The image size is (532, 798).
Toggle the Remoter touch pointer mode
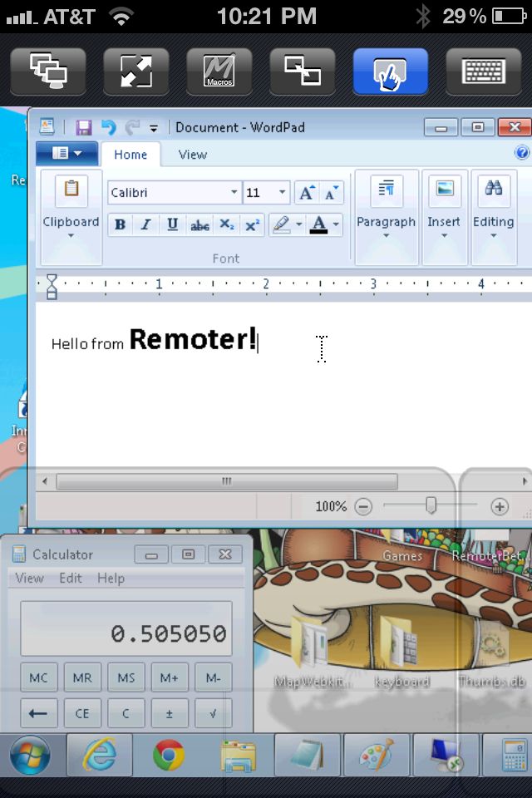(x=390, y=71)
